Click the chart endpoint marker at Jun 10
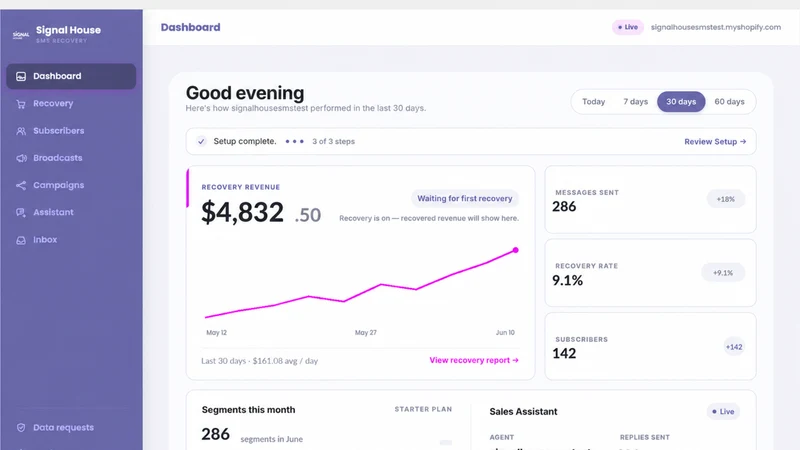This screenshot has height=450, width=800. (516, 250)
